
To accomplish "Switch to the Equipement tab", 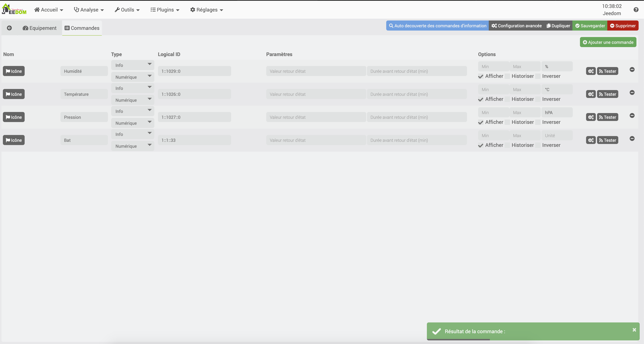I will 40,28.
